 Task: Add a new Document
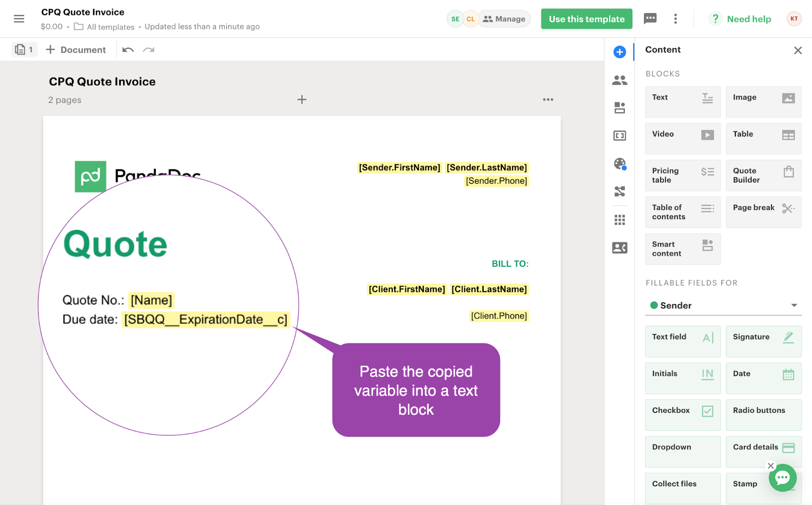tap(76, 50)
